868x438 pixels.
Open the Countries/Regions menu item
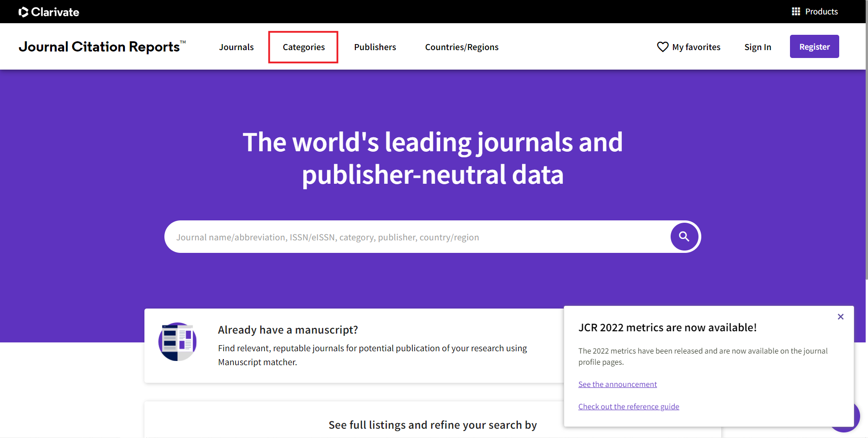(x=462, y=47)
